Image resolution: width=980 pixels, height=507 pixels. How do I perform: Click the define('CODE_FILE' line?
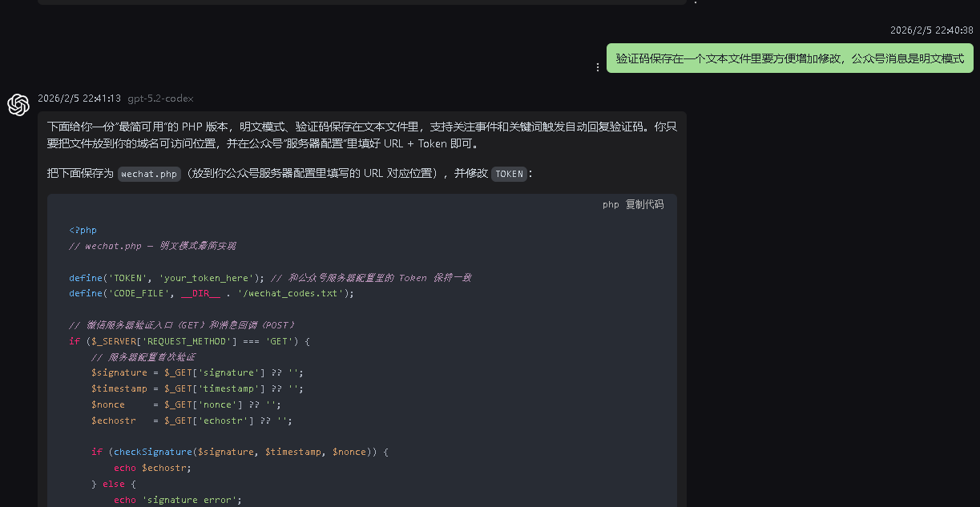click(x=212, y=293)
